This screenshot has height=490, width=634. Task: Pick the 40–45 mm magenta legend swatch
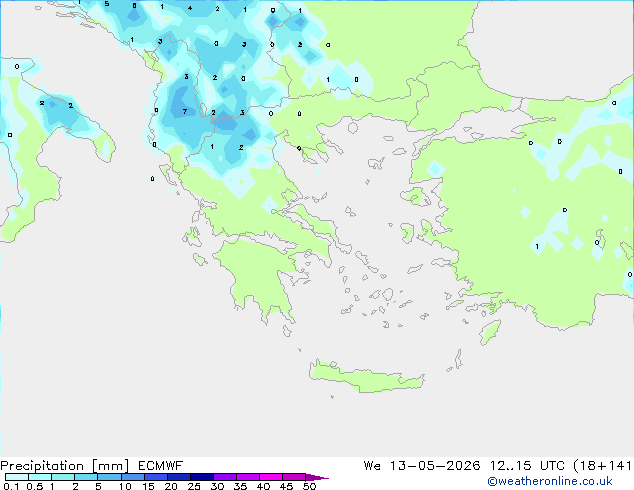pos(271,477)
